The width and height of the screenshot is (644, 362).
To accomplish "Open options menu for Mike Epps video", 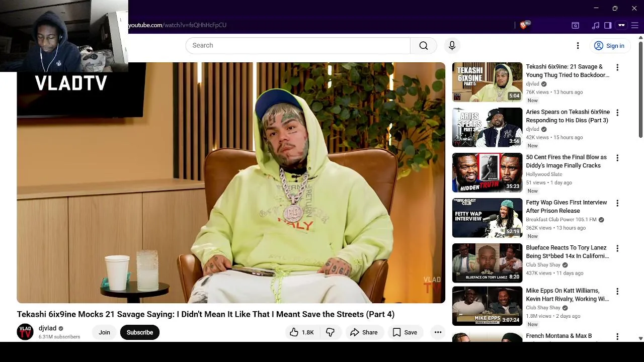I will (x=617, y=291).
